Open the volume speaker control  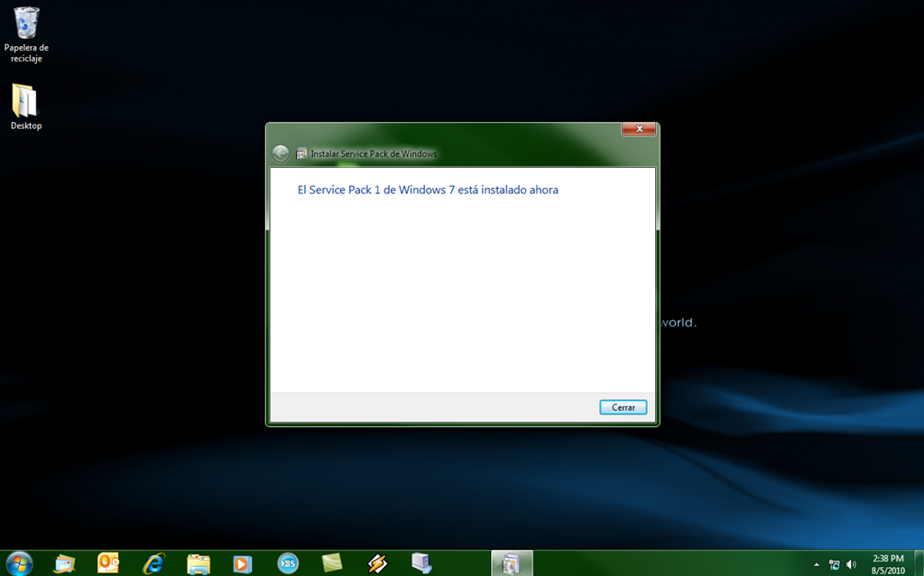coord(851,564)
